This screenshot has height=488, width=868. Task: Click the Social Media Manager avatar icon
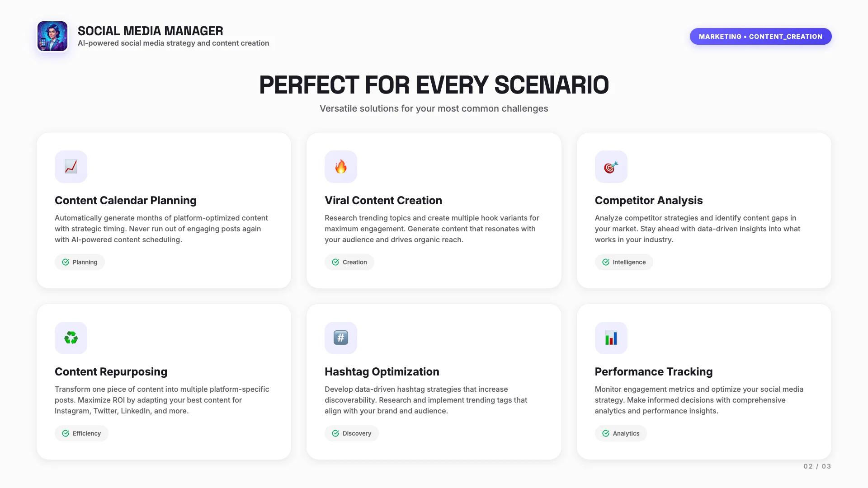point(52,36)
